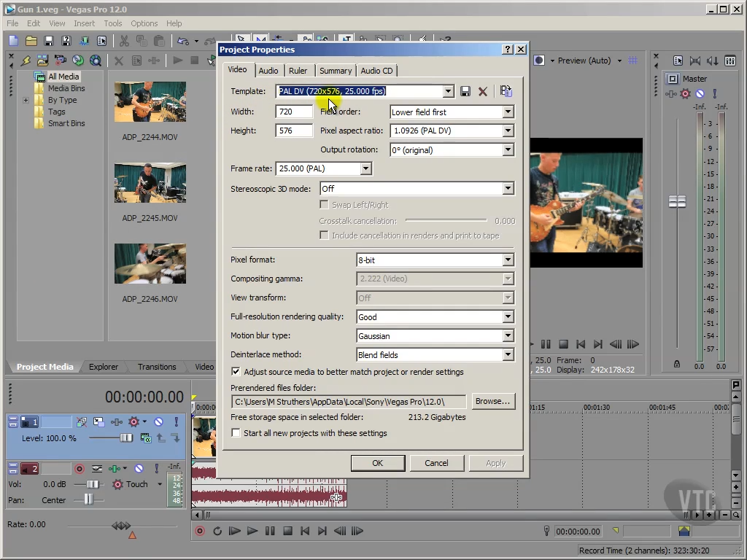Image resolution: width=747 pixels, height=560 pixels.
Task: Check Start all new projects with these settings
Action: click(236, 433)
